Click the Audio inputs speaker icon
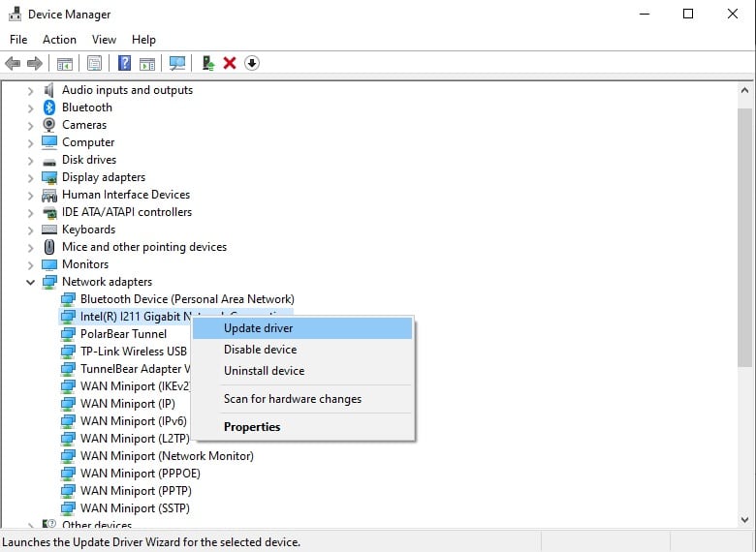 [49, 90]
